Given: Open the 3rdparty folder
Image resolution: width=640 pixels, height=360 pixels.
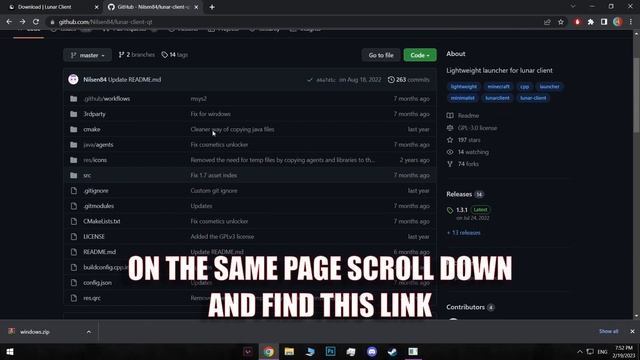Looking at the screenshot, I should (94, 114).
